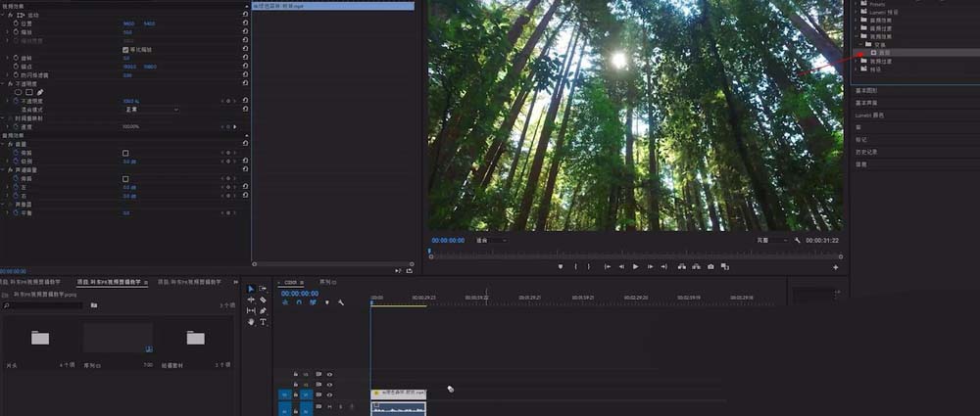Create ellipse mask under Opacity

(x=18, y=92)
